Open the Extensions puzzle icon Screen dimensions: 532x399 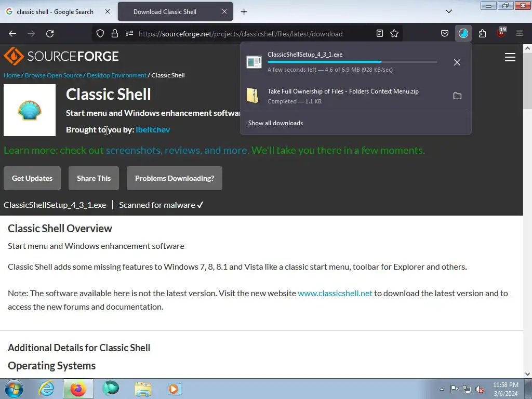tap(482, 34)
